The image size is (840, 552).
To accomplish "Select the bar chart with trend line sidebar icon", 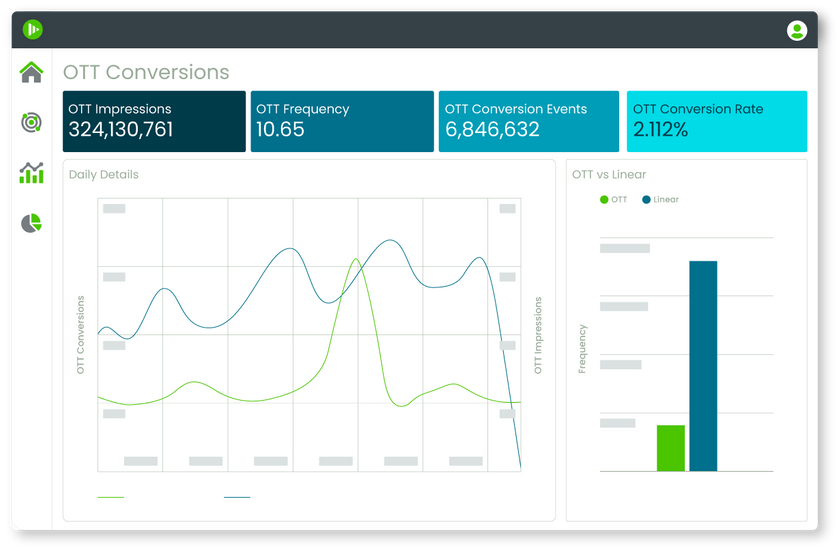I will coord(32,173).
